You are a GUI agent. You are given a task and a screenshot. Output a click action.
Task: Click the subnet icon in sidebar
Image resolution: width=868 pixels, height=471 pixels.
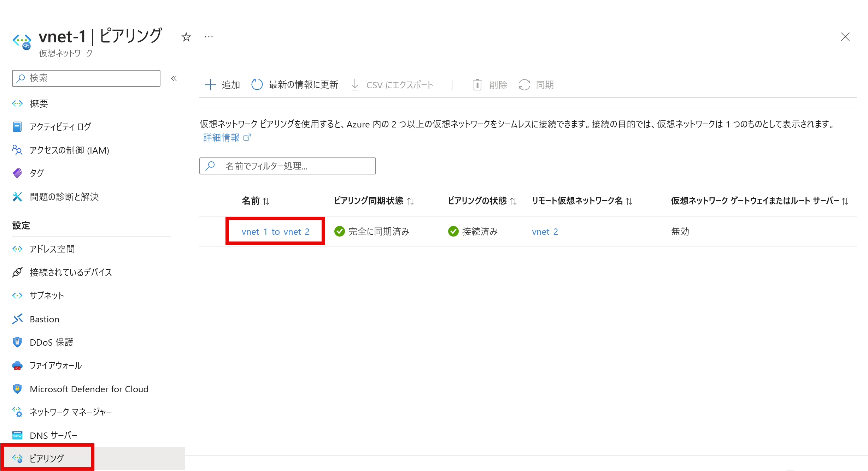(17, 296)
